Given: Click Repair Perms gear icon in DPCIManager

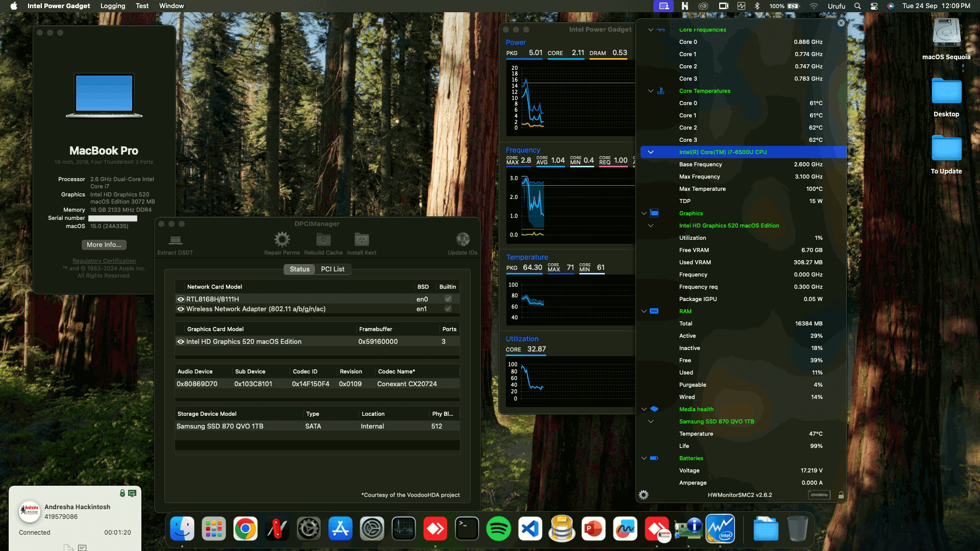Looking at the screenshot, I should (x=282, y=239).
